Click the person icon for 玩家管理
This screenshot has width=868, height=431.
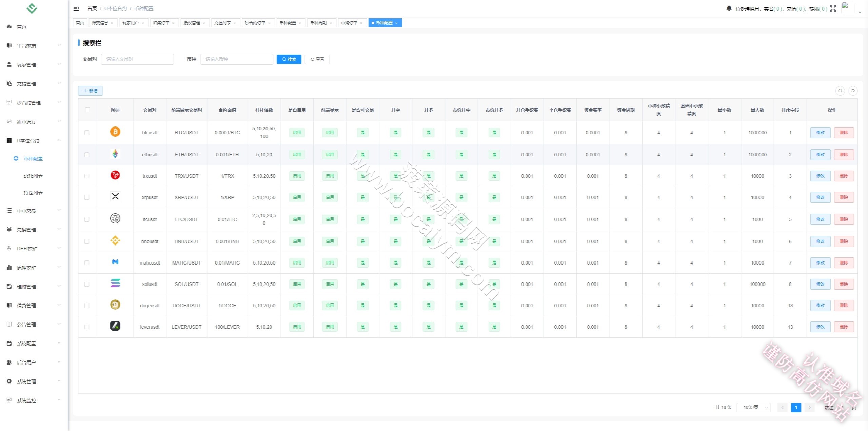(9, 64)
